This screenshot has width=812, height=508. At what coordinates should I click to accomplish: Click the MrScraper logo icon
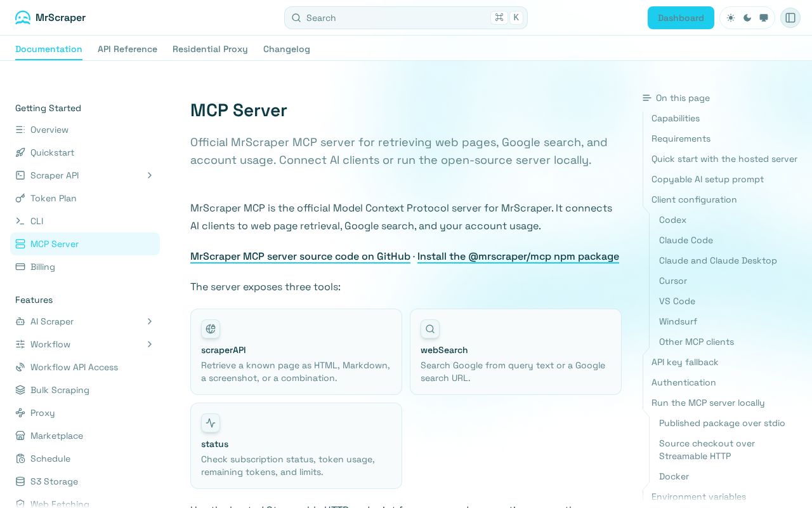point(23,18)
